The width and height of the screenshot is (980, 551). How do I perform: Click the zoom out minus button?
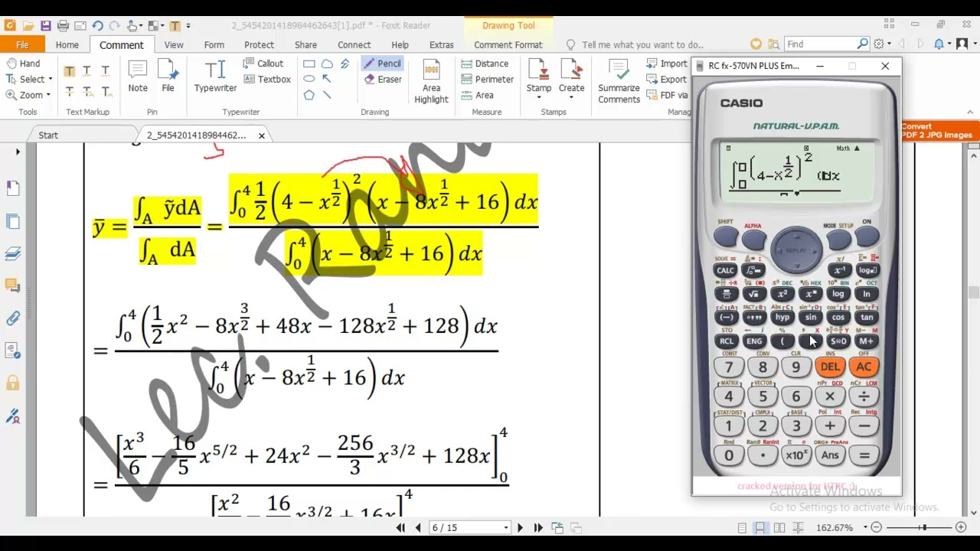[x=877, y=527]
